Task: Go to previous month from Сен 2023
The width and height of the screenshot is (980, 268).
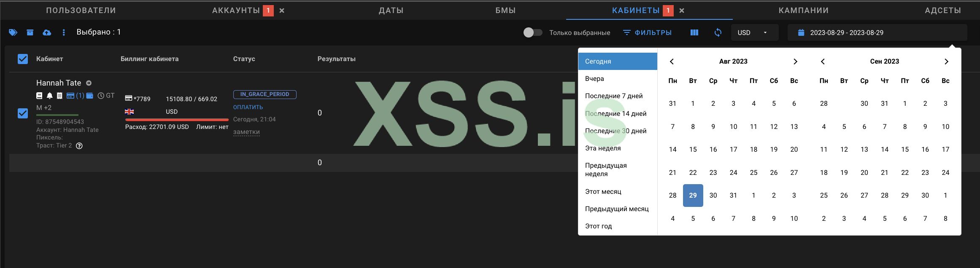Action: pos(823,62)
